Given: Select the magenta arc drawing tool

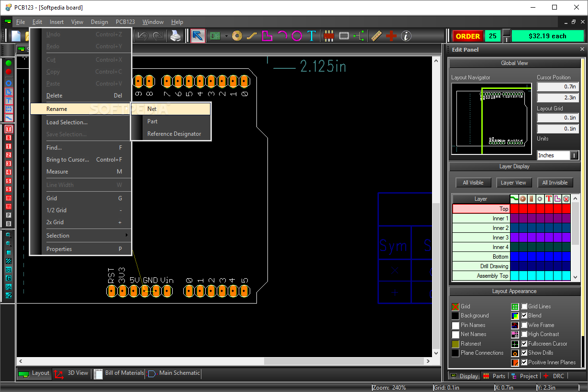Looking at the screenshot, I should [282, 36].
